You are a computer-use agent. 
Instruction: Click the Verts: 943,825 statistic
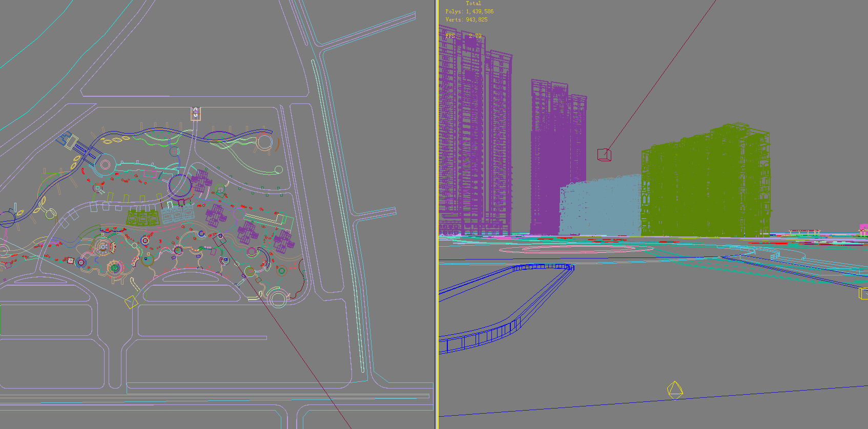pyautogui.click(x=466, y=19)
